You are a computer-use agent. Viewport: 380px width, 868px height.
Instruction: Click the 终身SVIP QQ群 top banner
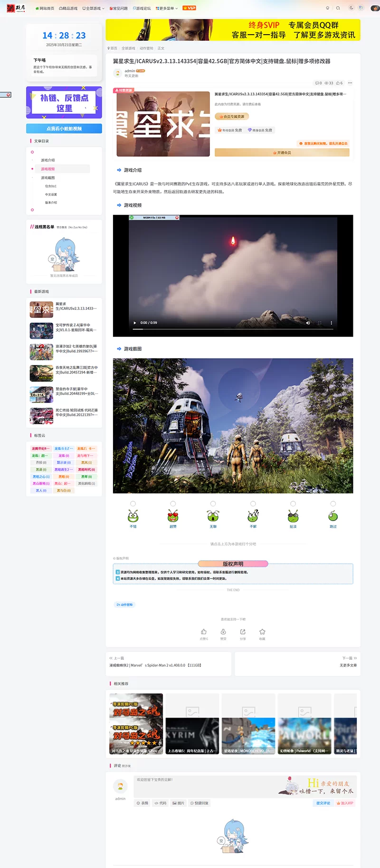pos(233,30)
